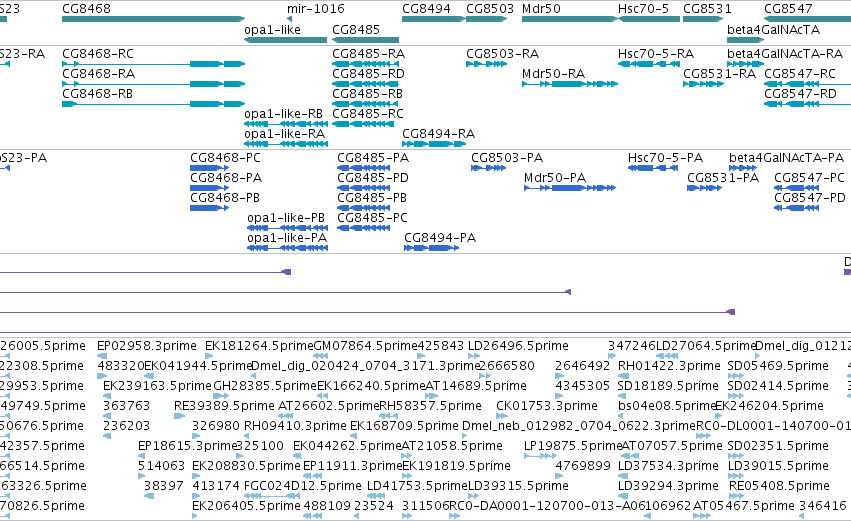Open protein CG8494-PA
The image size is (851, 521).
tap(440, 238)
